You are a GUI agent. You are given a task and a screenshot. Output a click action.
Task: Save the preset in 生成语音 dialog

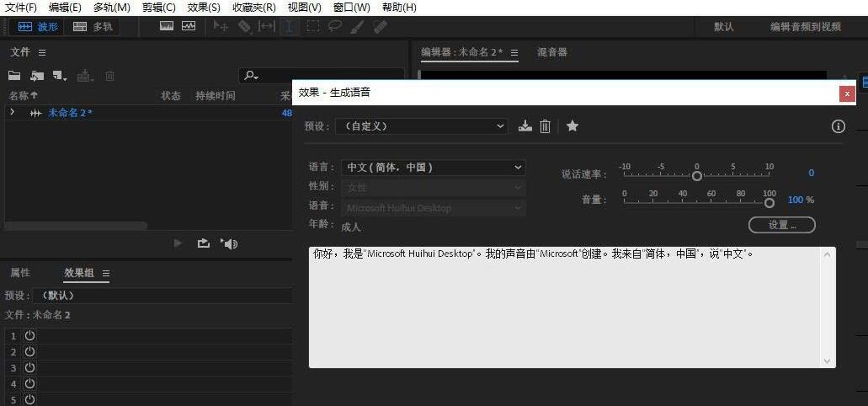pyautogui.click(x=525, y=126)
